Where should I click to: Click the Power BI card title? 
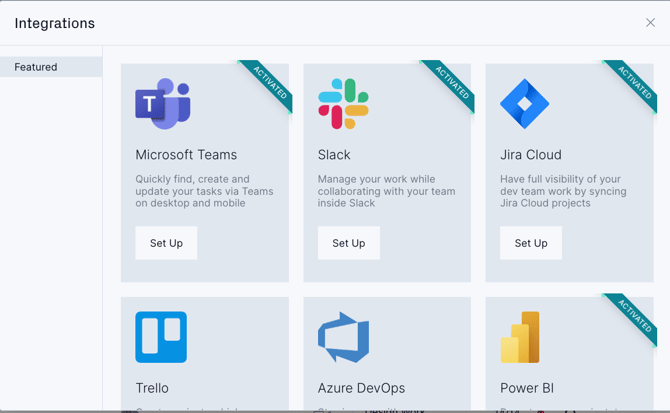click(527, 388)
